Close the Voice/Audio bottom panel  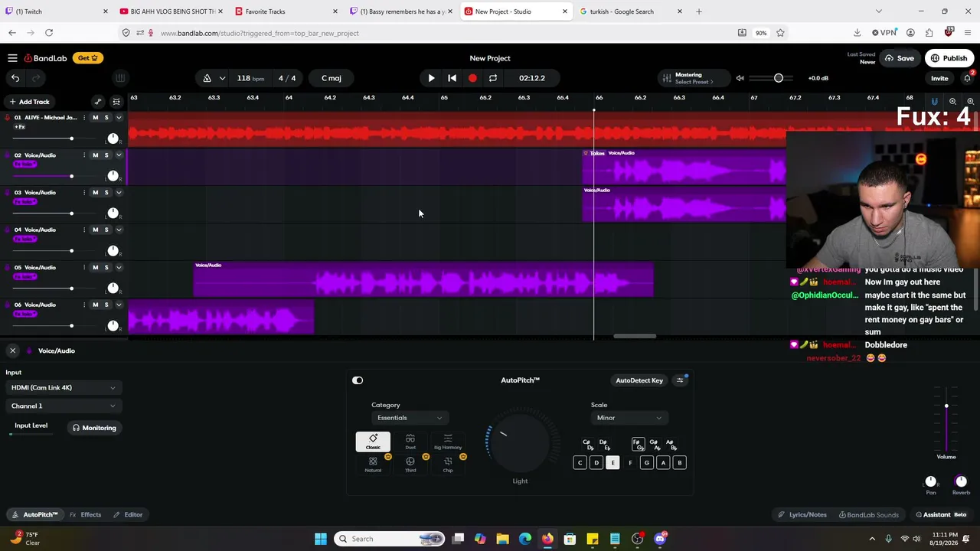12,350
